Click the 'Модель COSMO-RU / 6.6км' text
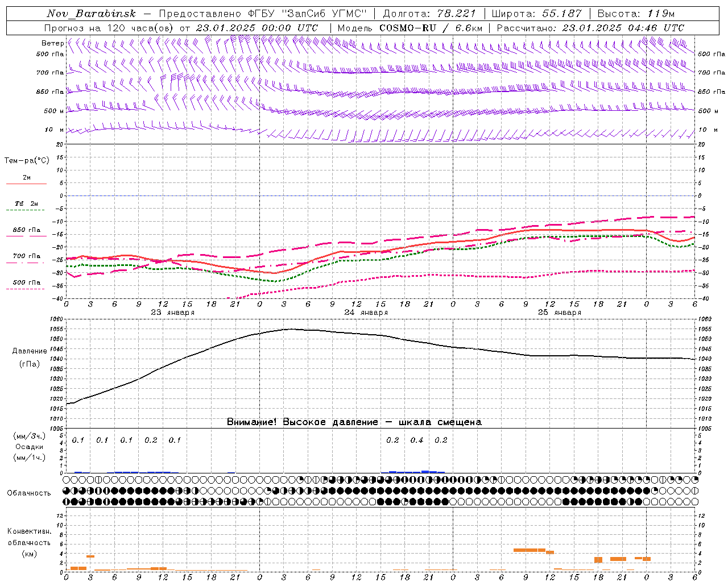This screenshot has height=582, width=728. pos(410,28)
